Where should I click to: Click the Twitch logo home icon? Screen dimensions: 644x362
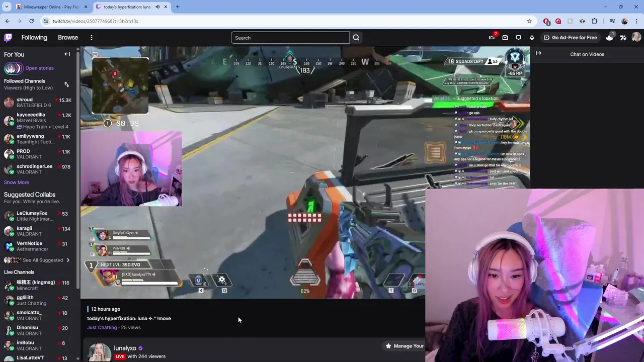point(8,38)
